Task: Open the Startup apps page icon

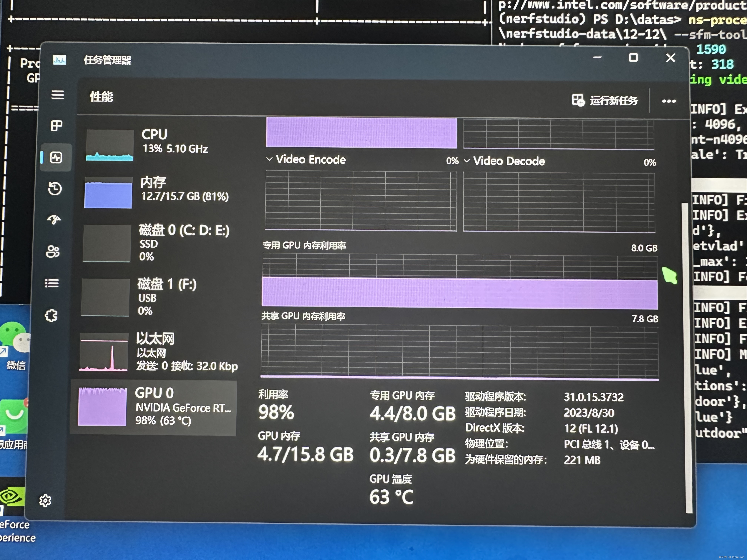Action: coord(54,220)
